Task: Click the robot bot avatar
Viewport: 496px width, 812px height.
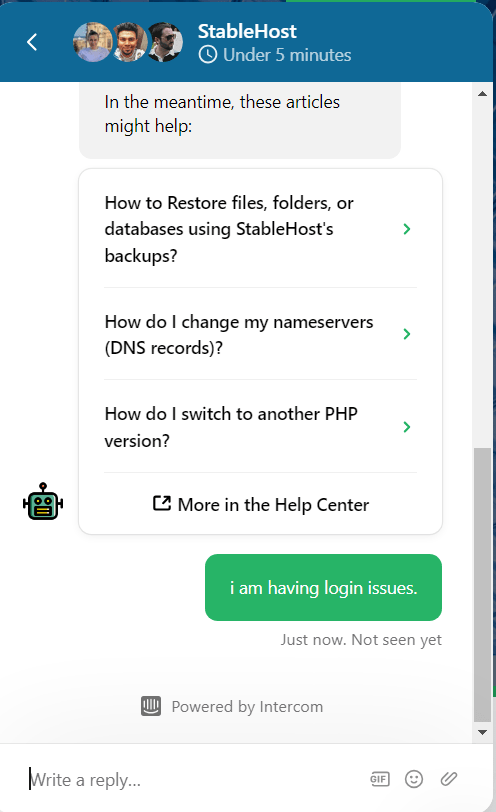Action: click(x=43, y=501)
